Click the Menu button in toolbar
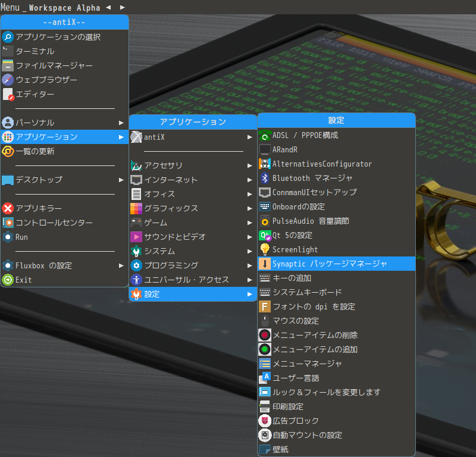The width and height of the screenshot is (476, 457). [10, 7]
